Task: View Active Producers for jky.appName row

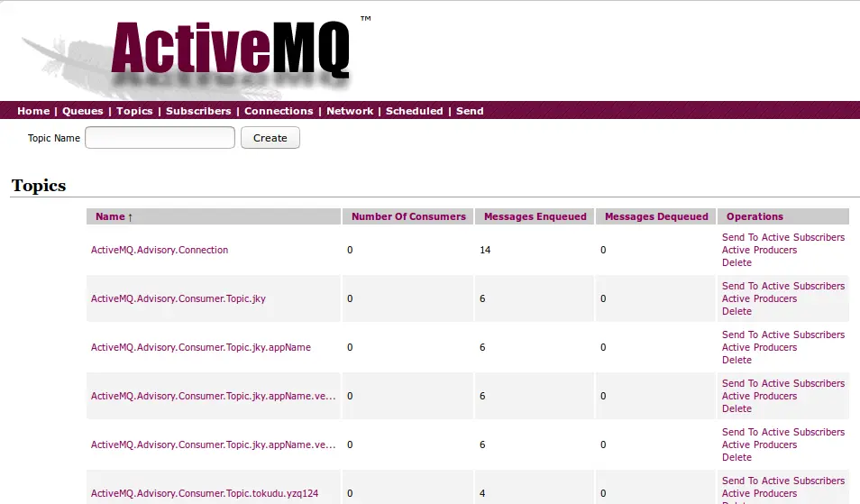Action: (x=759, y=348)
